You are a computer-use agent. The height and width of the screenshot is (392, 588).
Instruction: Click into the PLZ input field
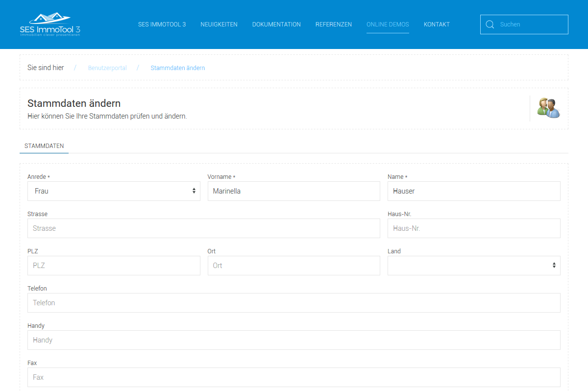(114, 266)
